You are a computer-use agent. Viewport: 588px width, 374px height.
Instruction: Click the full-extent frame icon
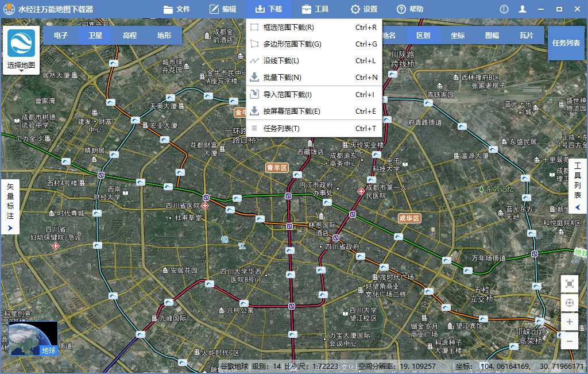tap(569, 284)
